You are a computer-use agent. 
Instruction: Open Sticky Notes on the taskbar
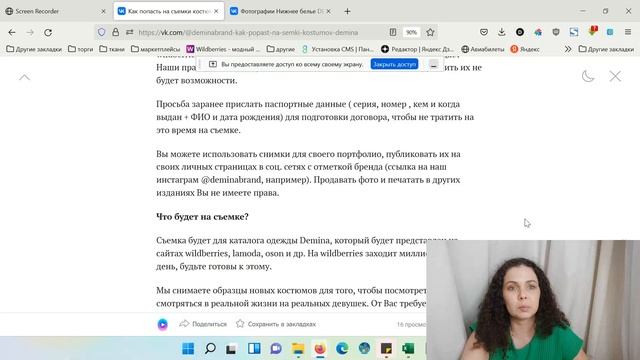386,349
